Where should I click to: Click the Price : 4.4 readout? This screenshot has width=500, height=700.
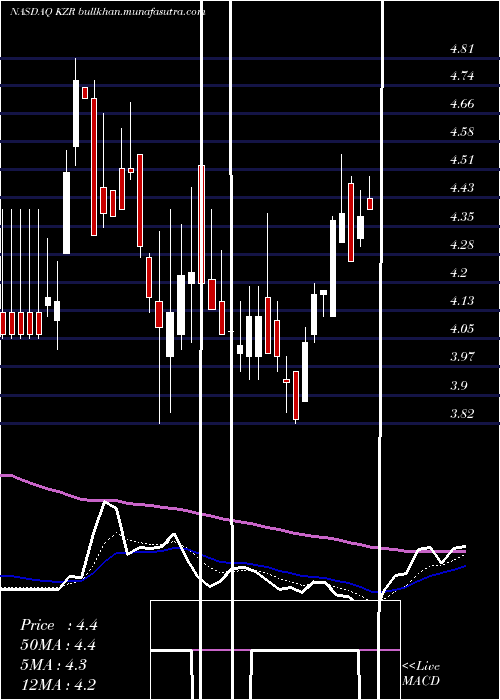[58, 625]
